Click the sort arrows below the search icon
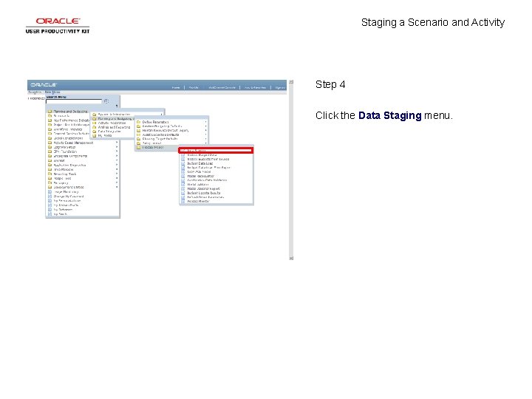Screen dimensions: 532x399 click(x=117, y=106)
